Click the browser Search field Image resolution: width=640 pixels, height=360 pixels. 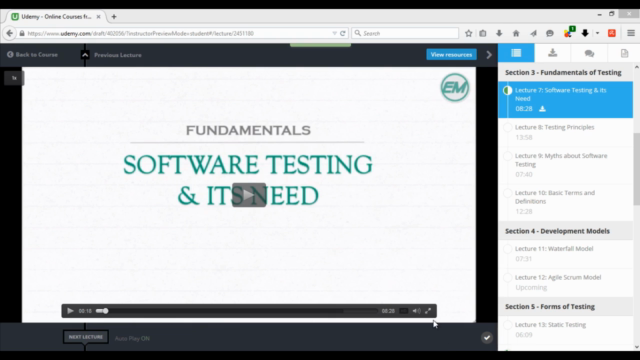click(x=405, y=33)
